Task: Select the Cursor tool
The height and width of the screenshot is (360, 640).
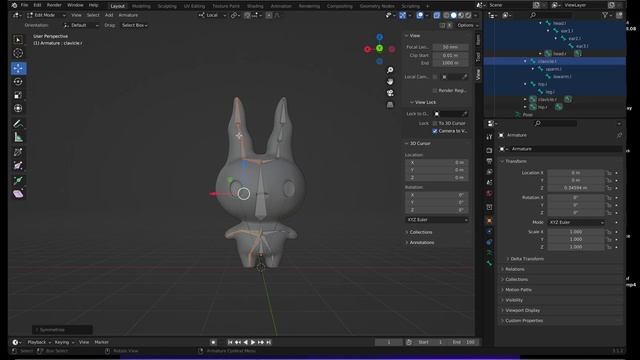Action: pos(18,53)
